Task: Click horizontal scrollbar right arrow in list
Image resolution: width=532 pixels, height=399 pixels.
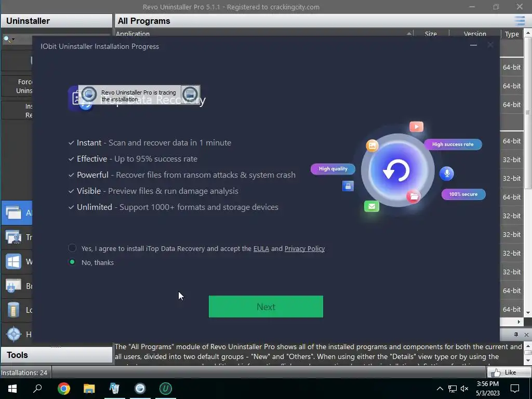Action: [519, 322]
